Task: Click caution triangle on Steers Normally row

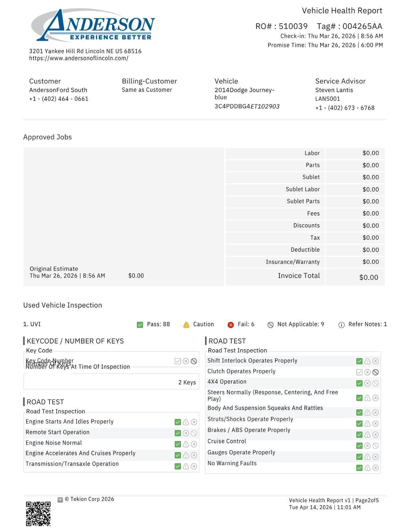Action: tap(367, 398)
